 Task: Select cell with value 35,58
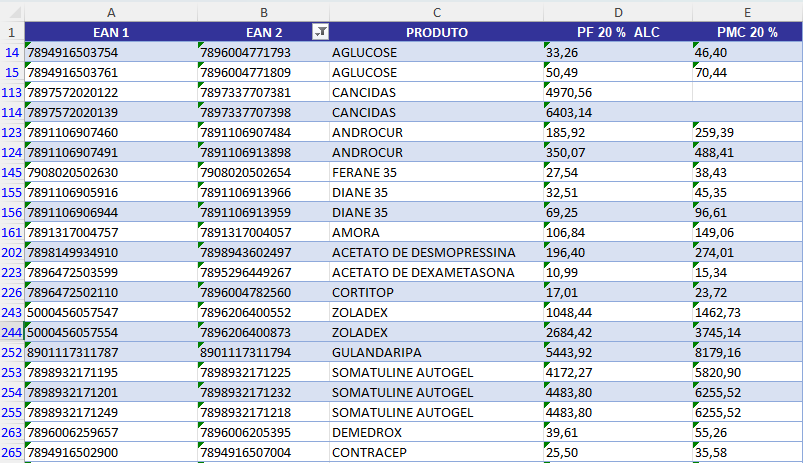click(x=748, y=452)
